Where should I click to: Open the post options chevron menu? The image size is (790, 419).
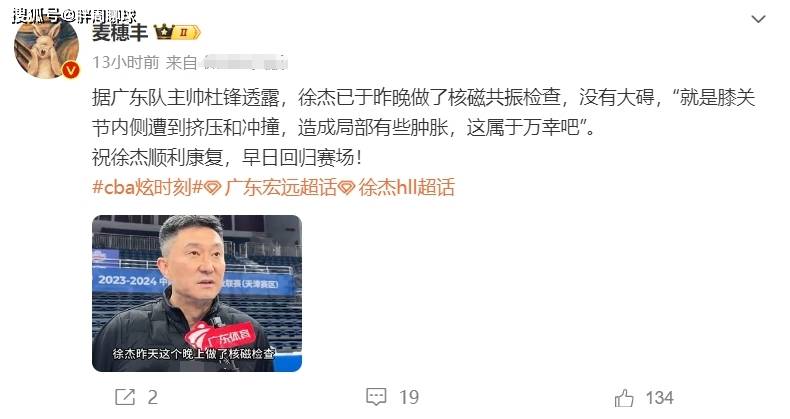[x=758, y=20]
